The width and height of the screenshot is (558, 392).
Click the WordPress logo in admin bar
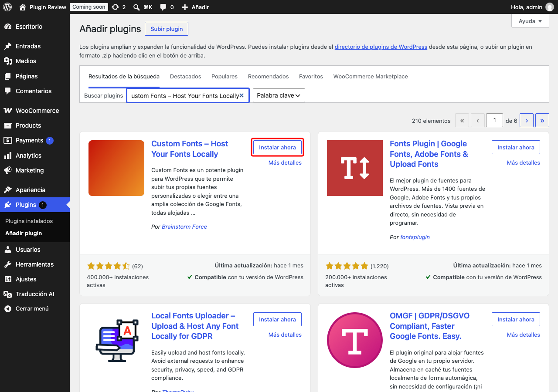click(7, 7)
